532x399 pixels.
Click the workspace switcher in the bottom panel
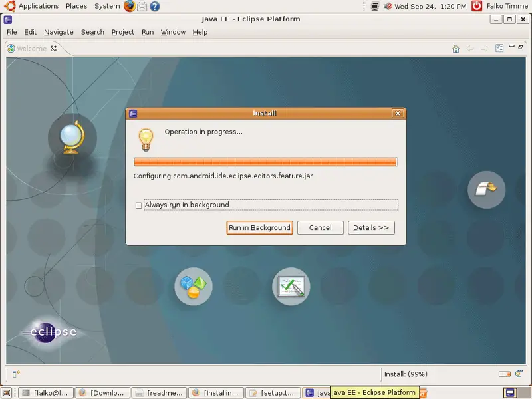pyautogui.click(x=509, y=393)
